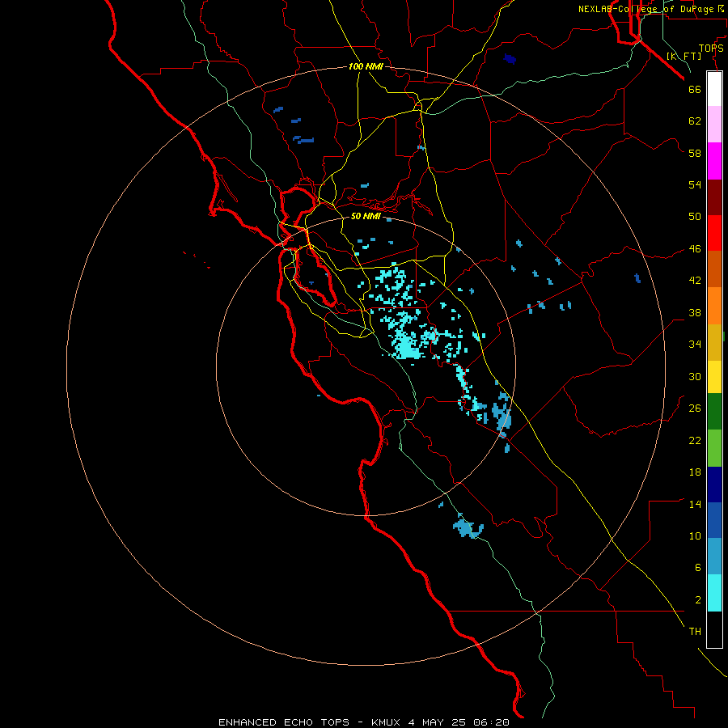
Task: Click the "42" legend value
Action: (x=695, y=281)
